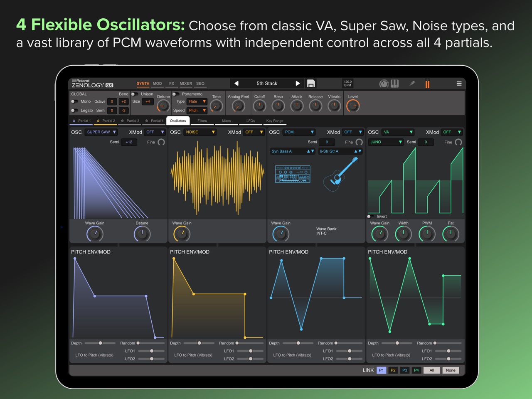Click the link None button
Screen dimensions: 532x399
(451, 370)
